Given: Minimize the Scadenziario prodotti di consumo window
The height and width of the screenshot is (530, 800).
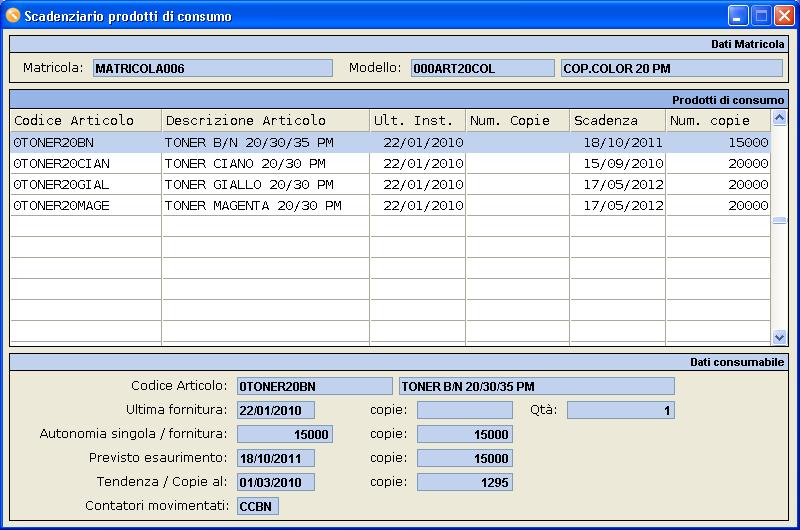Looking at the screenshot, I should click(737, 16).
